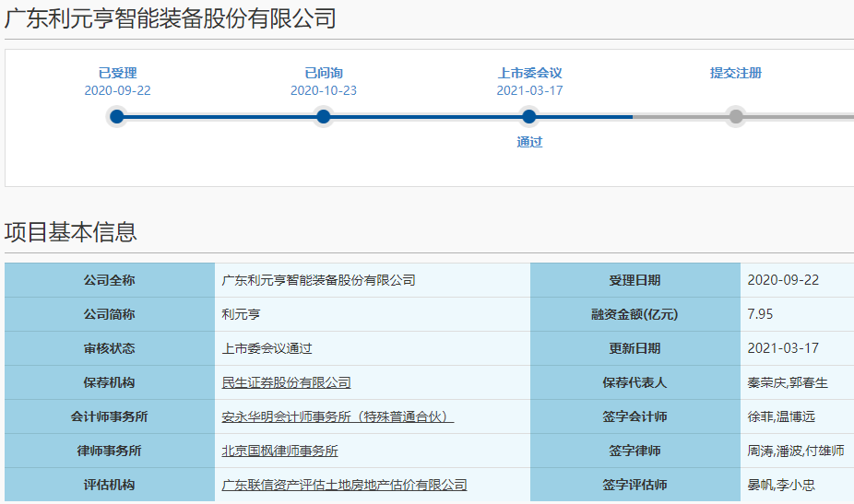854x504 pixels.
Task: Click the 通过 result text under timeline
Action: pyautogui.click(x=529, y=142)
